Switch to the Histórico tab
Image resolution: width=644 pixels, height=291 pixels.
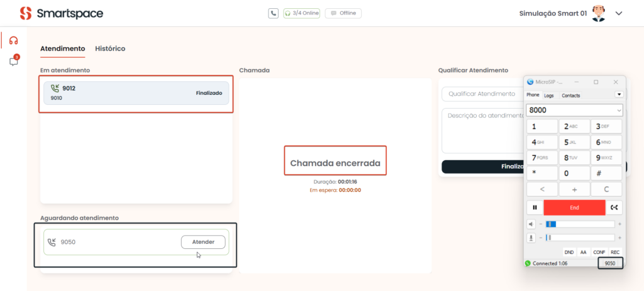pyautogui.click(x=110, y=48)
